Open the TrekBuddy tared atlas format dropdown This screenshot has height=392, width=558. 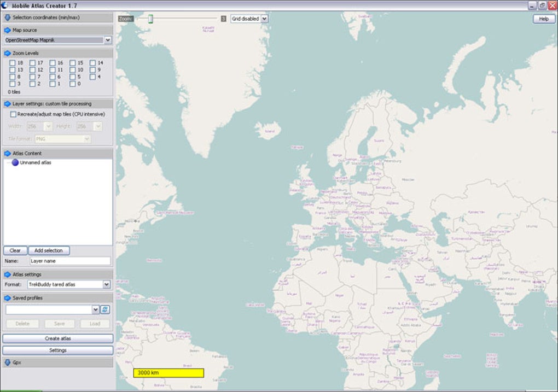pos(106,284)
